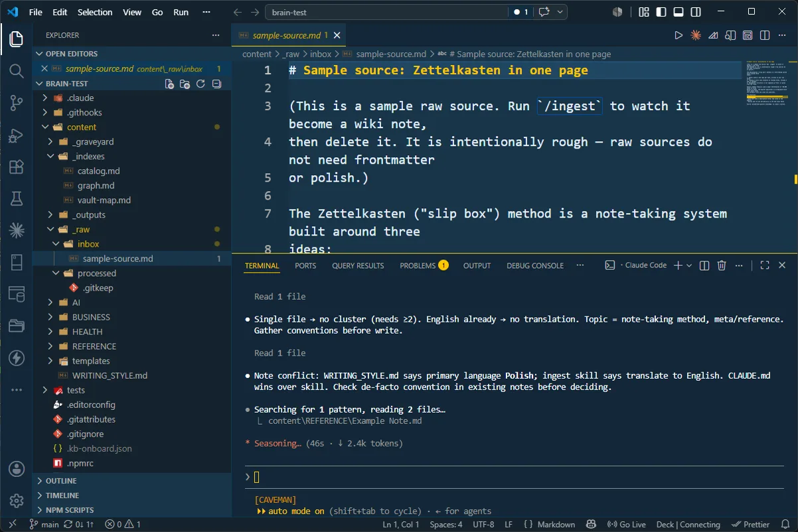Open the Extensions view

pyautogui.click(x=16, y=167)
